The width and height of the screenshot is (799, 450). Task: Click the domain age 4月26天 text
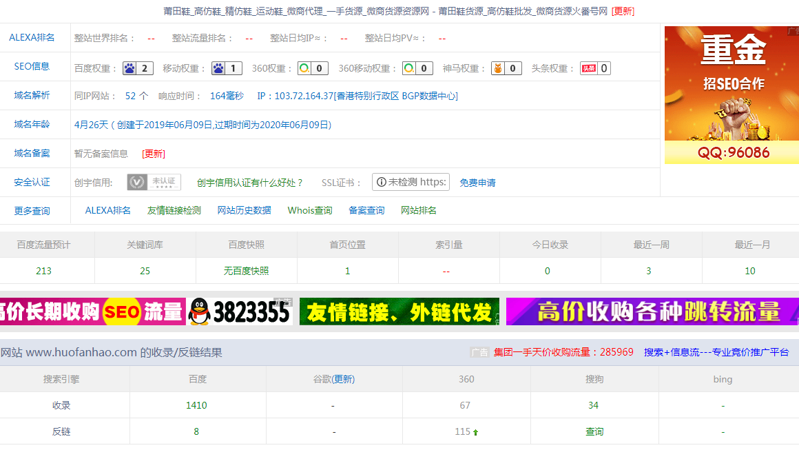[x=91, y=125]
